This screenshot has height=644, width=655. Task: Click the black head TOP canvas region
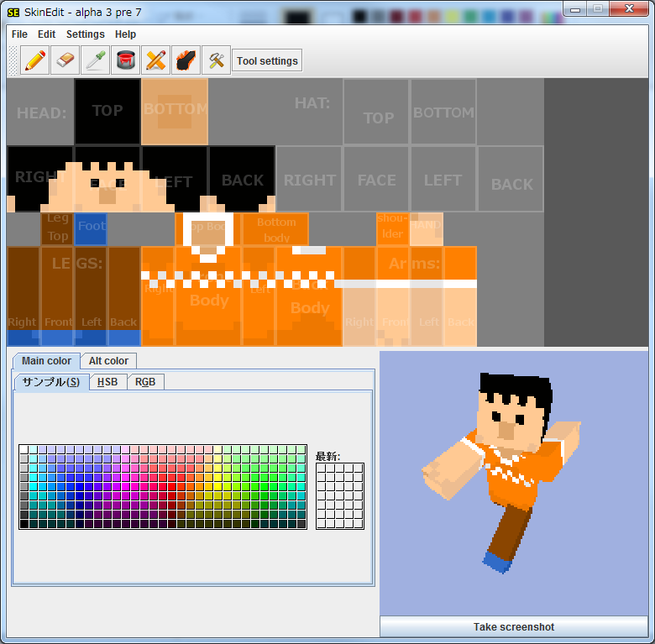click(107, 112)
